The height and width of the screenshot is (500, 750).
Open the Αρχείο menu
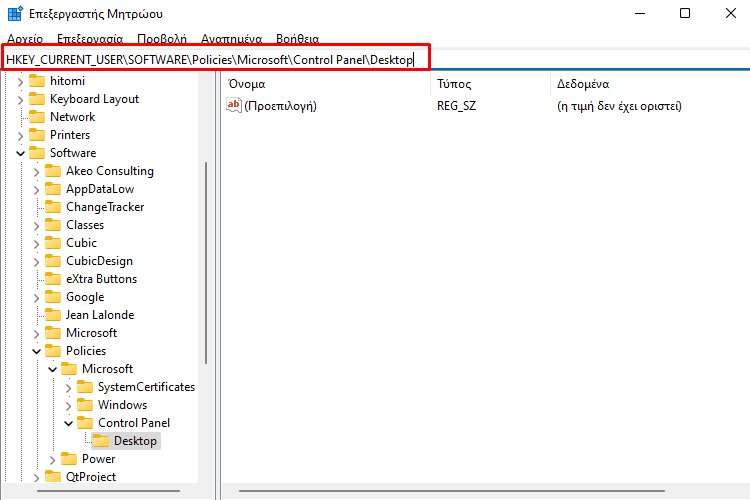[x=25, y=39]
